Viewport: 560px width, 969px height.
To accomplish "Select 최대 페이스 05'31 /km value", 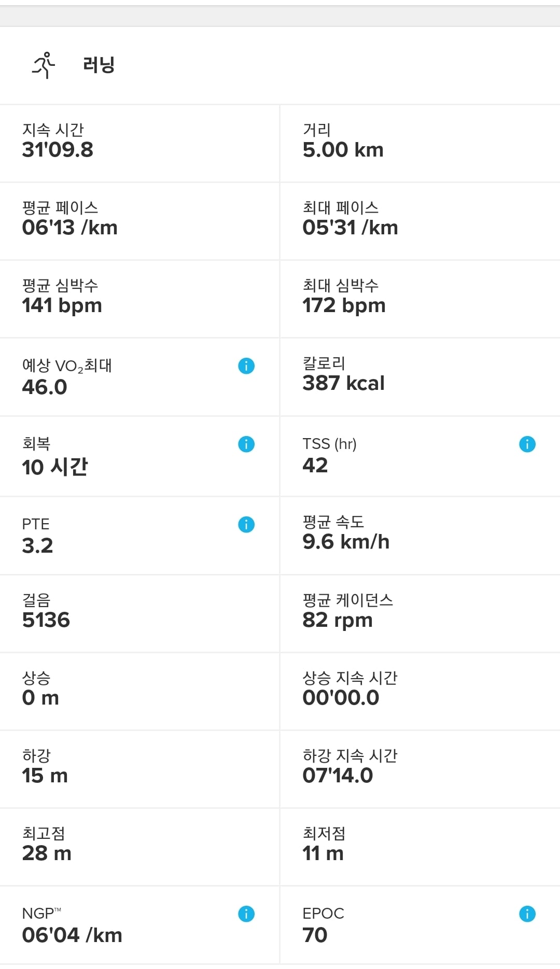I will [351, 228].
